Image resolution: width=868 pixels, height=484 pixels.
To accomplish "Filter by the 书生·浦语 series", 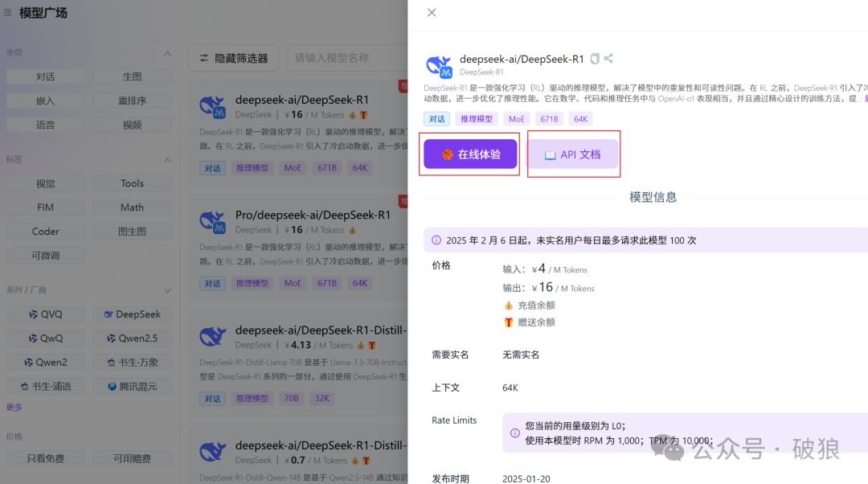I will click(x=45, y=386).
